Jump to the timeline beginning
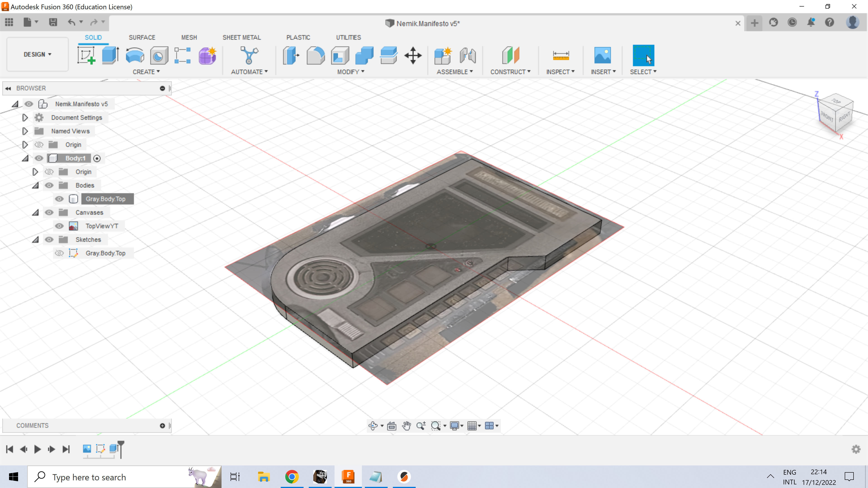Viewport: 868px width, 488px height. coord(9,449)
